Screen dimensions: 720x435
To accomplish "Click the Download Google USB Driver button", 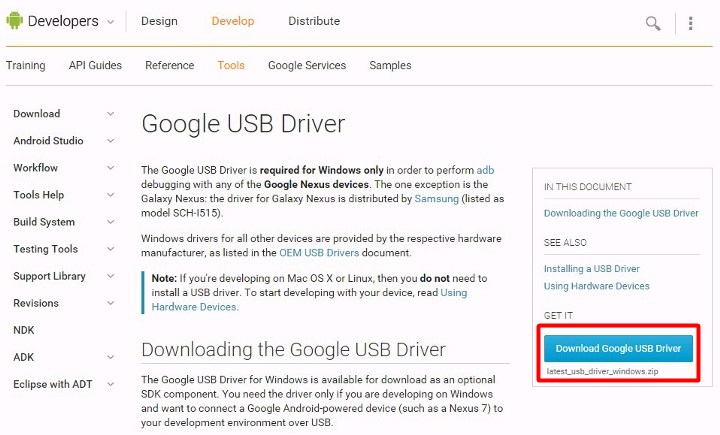I will click(618, 348).
